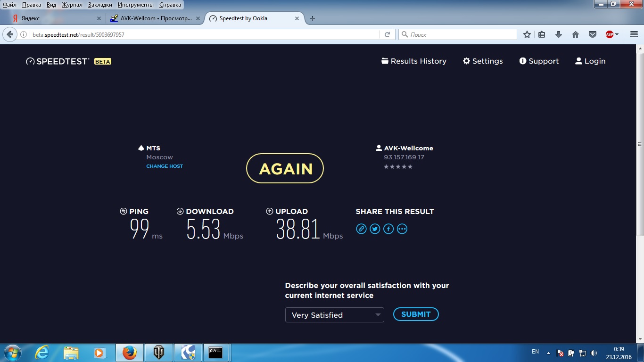The width and height of the screenshot is (644, 362).
Task: Show the bookmarks list in Firefox toolbar
Action: click(542, 34)
